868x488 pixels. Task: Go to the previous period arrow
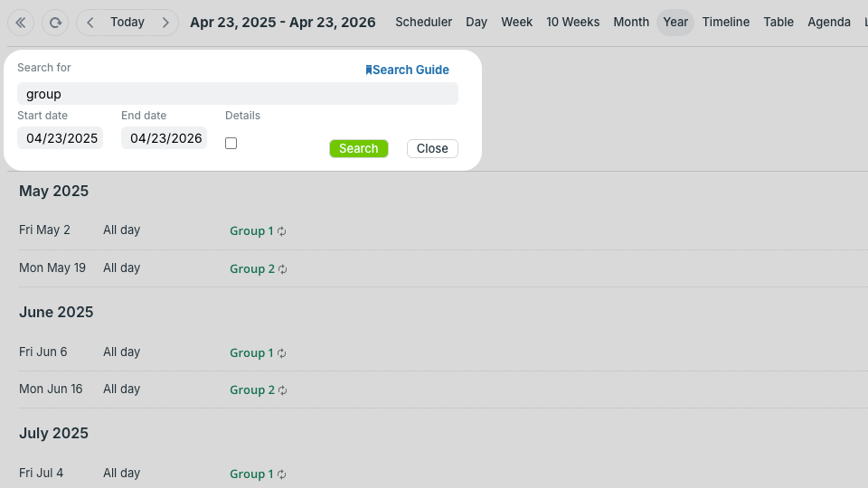[90, 23]
